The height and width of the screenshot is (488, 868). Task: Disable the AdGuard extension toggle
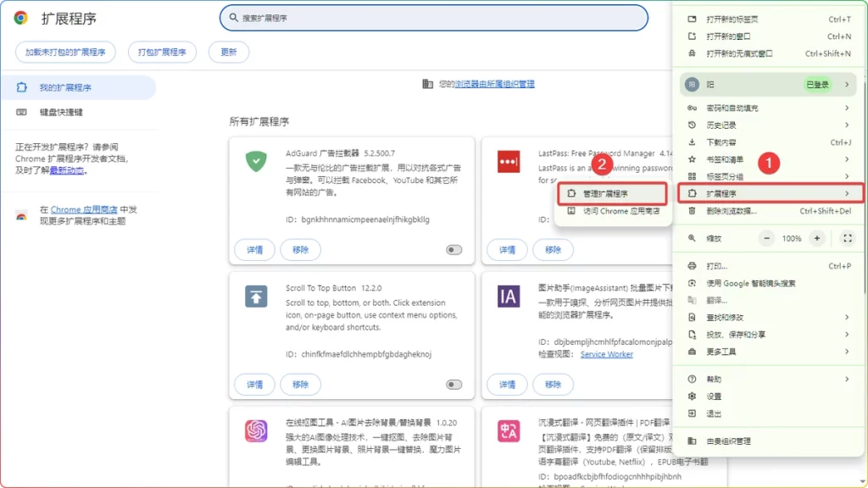(x=453, y=250)
